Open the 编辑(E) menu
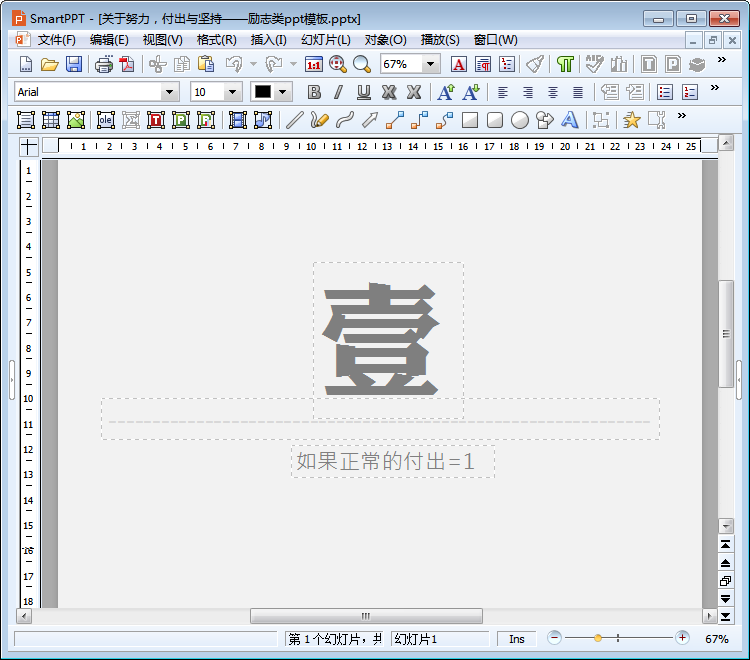Image resolution: width=750 pixels, height=660 pixels. click(109, 40)
